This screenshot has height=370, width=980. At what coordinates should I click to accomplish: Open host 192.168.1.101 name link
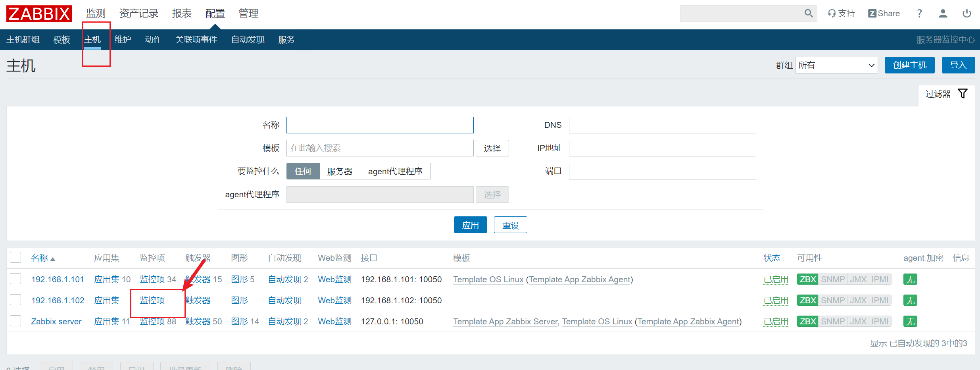(58, 279)
